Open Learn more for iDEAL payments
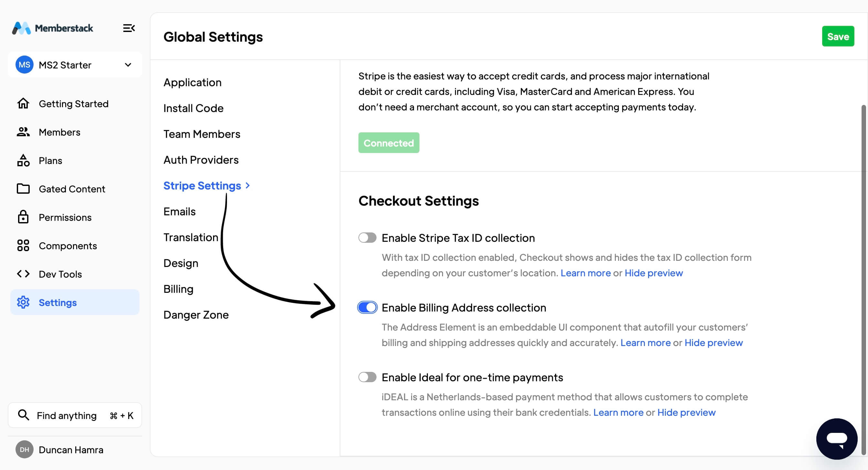 [618, 413]
